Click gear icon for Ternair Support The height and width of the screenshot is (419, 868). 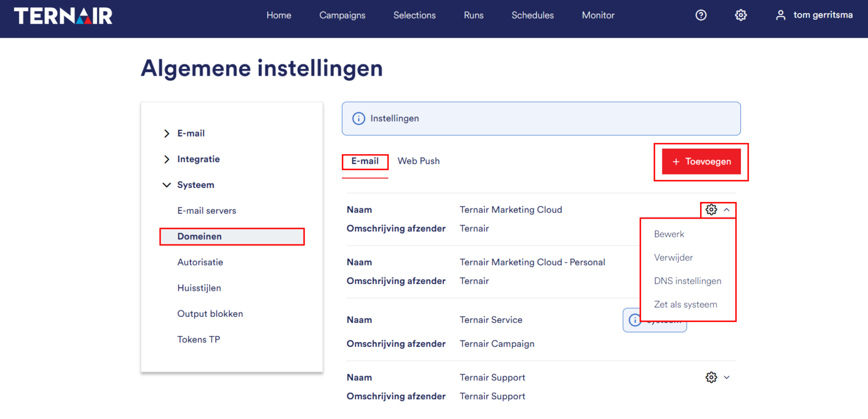[711, 377]
